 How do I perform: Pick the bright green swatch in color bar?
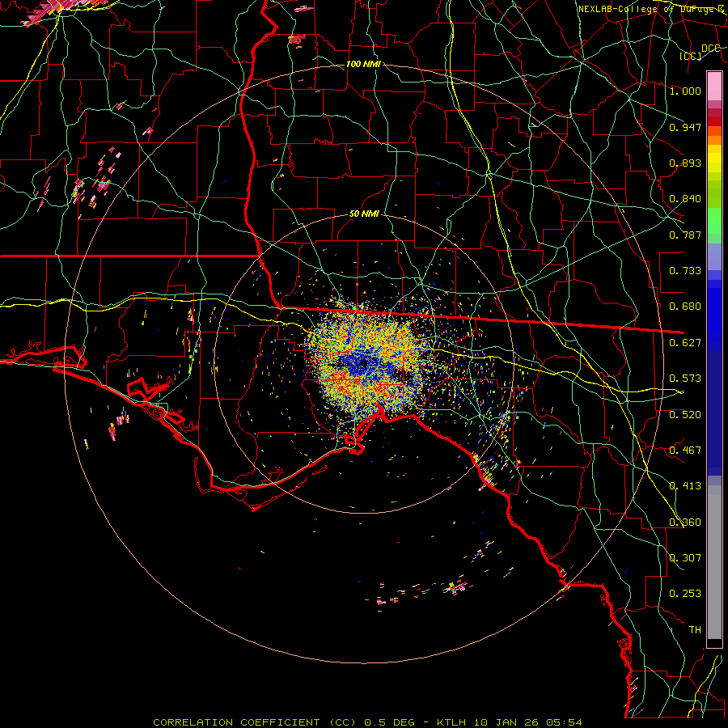pos(714,221)
